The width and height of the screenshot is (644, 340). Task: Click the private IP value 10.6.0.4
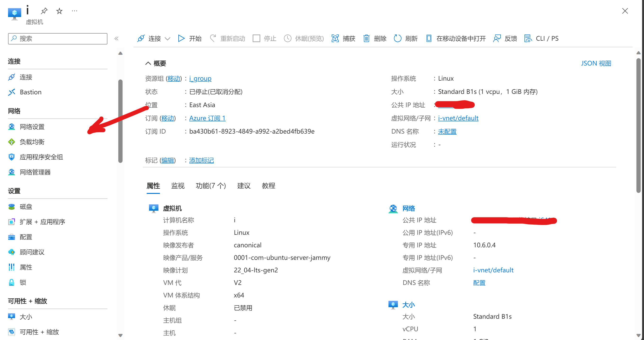click(484, 245)
